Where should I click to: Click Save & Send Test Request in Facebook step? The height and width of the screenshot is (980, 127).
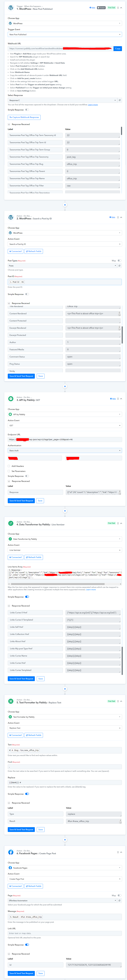21,973
